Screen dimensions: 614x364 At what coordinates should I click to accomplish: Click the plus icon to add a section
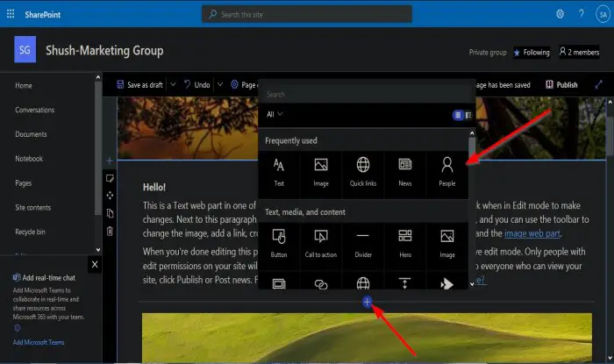110,161
